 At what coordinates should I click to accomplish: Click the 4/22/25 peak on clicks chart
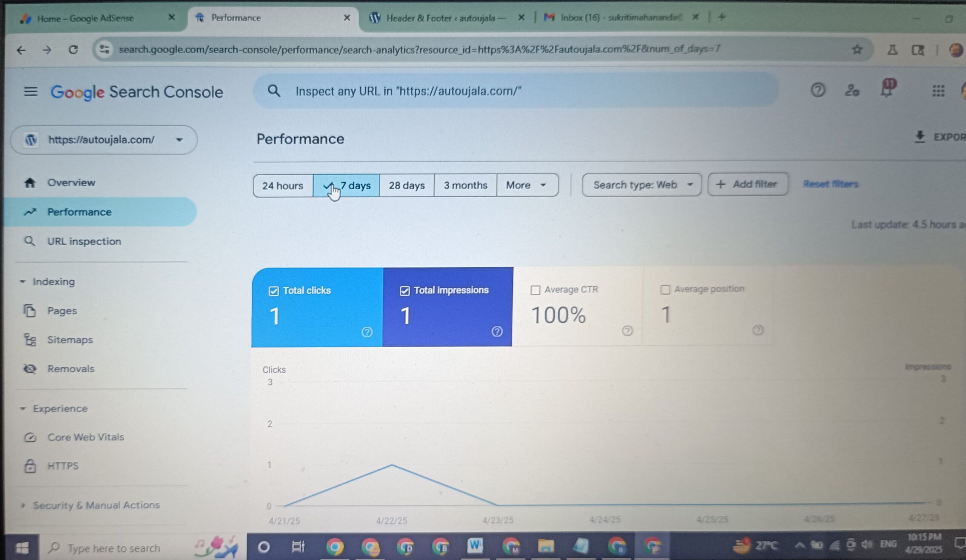point(391,465)
